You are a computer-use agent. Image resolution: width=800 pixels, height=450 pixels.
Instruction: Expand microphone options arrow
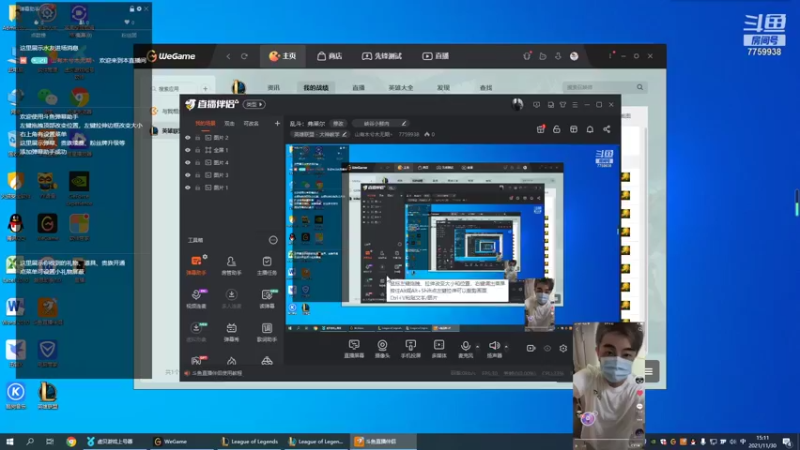click(477, 347)
